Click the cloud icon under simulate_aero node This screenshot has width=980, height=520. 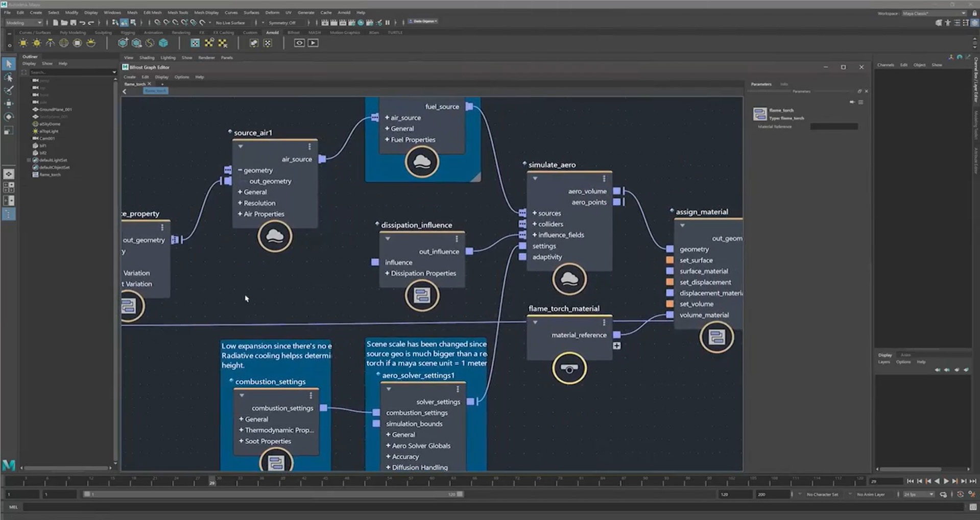(x=569, y=279)
